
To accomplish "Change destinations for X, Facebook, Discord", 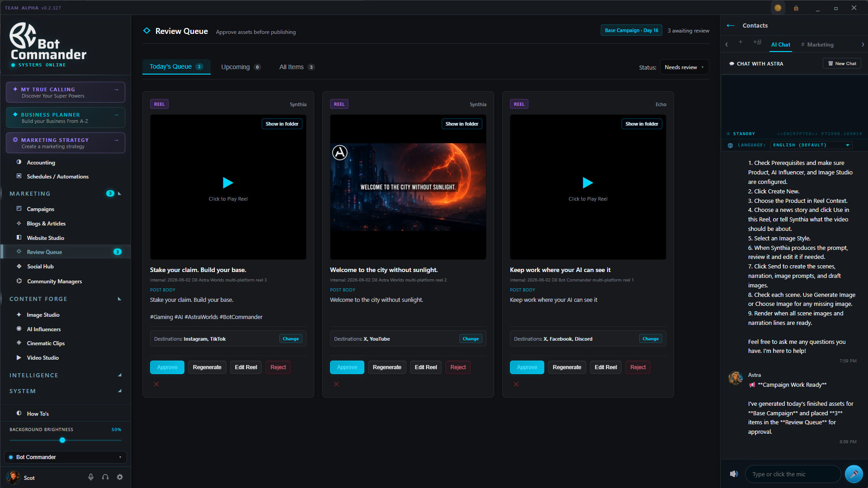I will 651,339.
